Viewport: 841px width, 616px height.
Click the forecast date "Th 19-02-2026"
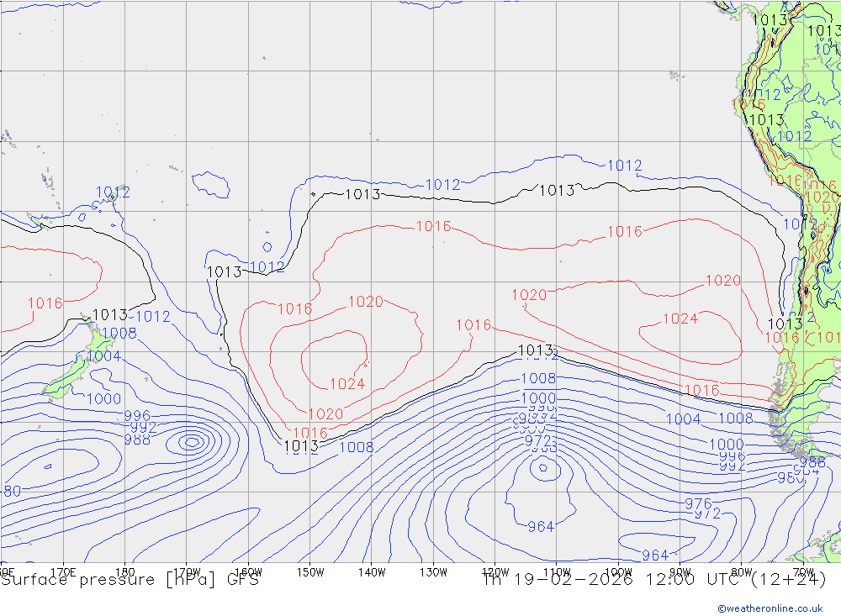tap(555, 580)
